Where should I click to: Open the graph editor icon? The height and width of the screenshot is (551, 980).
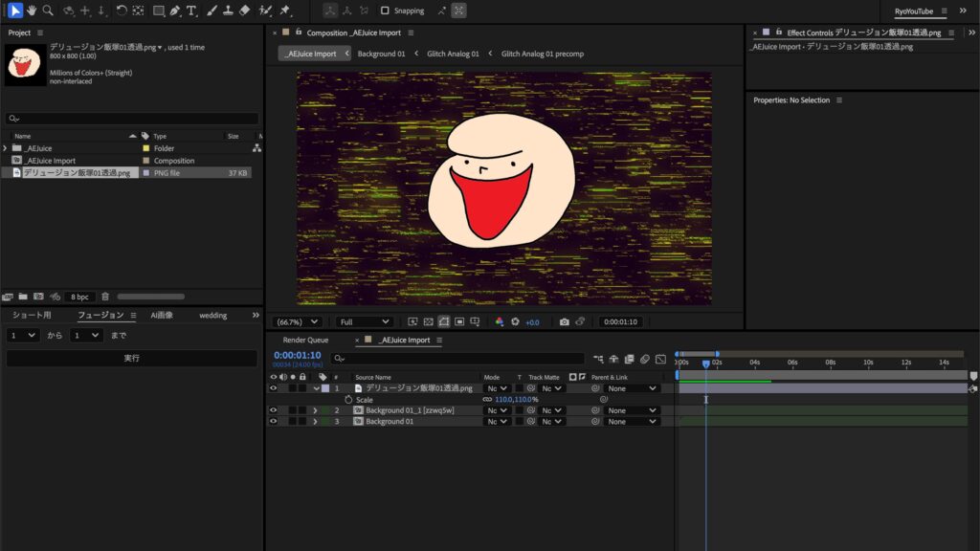pos(660,359)
